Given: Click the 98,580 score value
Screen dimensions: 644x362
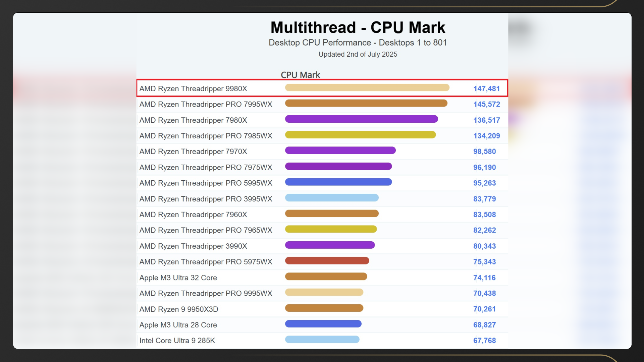Looking at the screenshot, I should click(x=484, y=152).
